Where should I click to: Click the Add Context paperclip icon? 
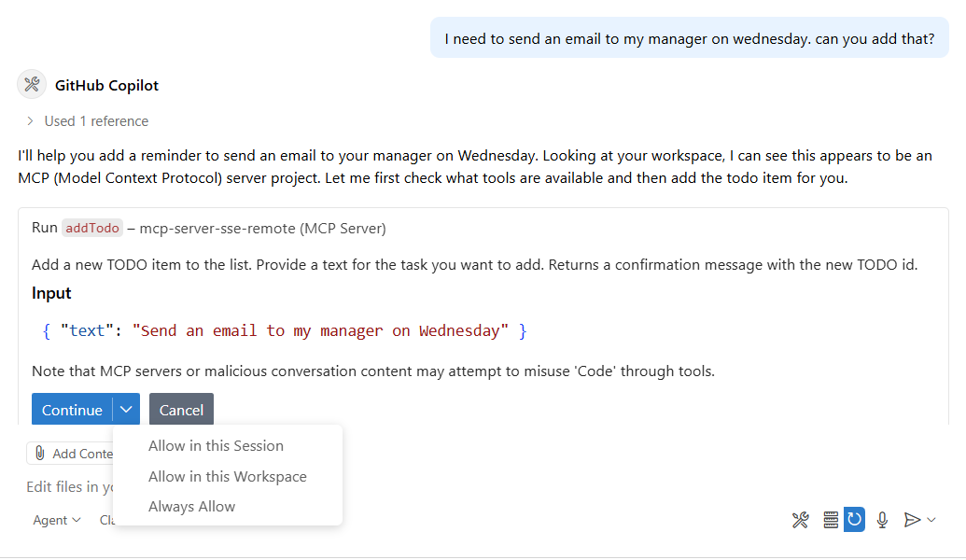40,454
